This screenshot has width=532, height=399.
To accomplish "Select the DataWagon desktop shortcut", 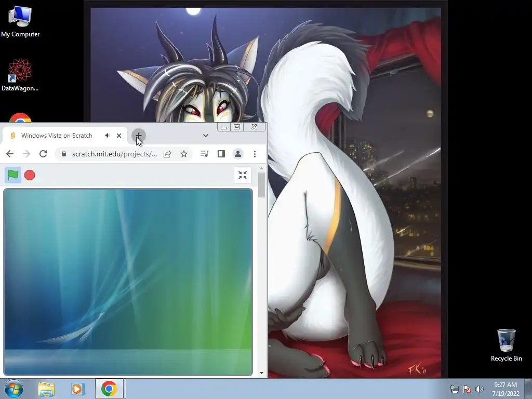I will pyautogui.click(x=20, y=75).
